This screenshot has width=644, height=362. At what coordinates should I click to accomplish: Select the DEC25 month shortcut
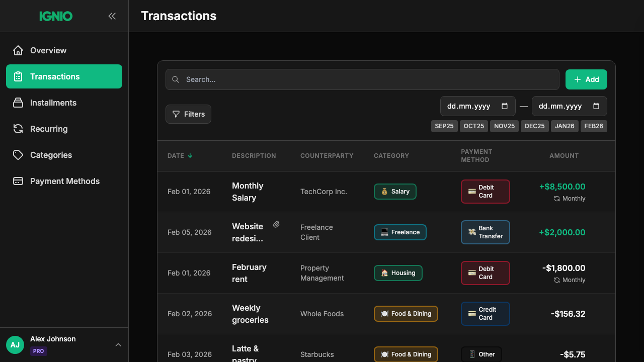[x=535, y=126]
